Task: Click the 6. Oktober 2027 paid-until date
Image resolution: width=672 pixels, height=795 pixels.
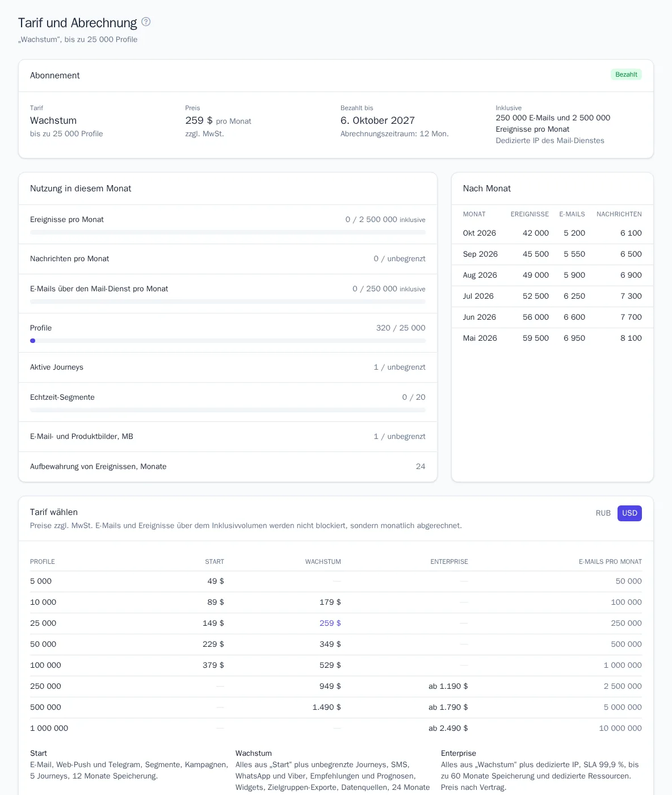Action: tap(377, 120)
